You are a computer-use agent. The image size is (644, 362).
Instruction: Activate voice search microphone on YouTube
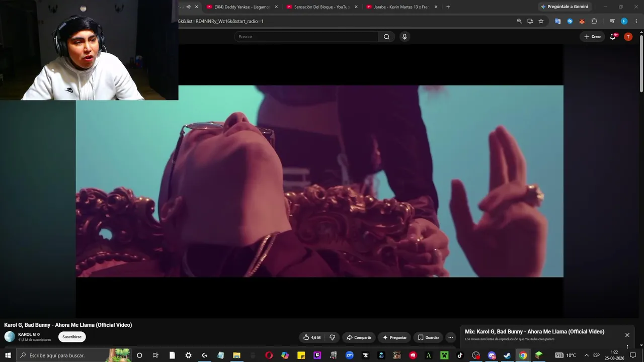click(x=404, y=37)
